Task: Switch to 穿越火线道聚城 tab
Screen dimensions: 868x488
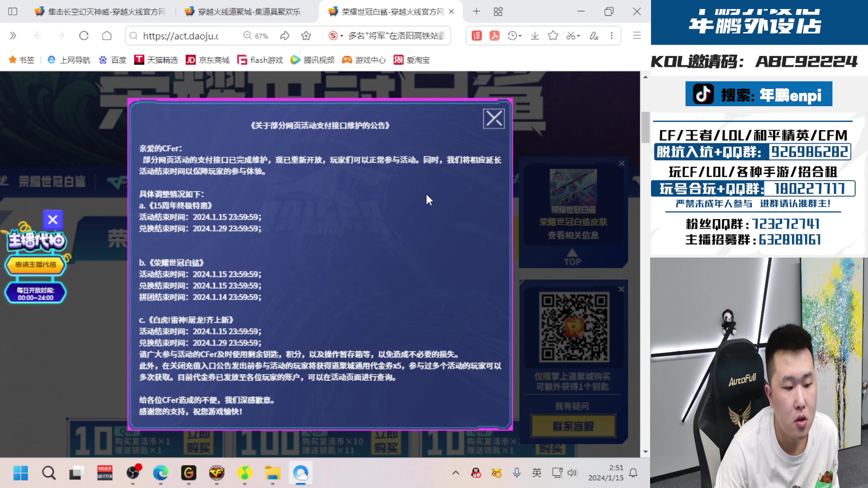Action: [243, 12]
